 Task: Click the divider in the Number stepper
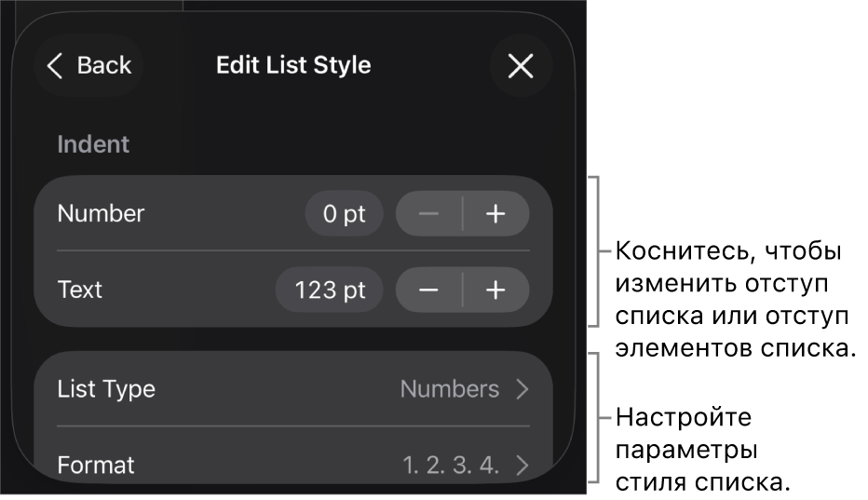click(x=463, y=214)
